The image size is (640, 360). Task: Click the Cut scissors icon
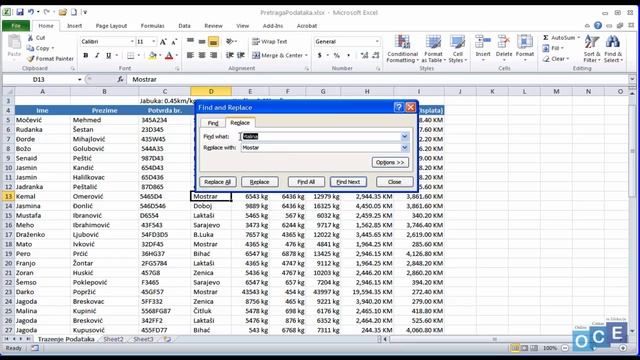click(x=31, y=38)
